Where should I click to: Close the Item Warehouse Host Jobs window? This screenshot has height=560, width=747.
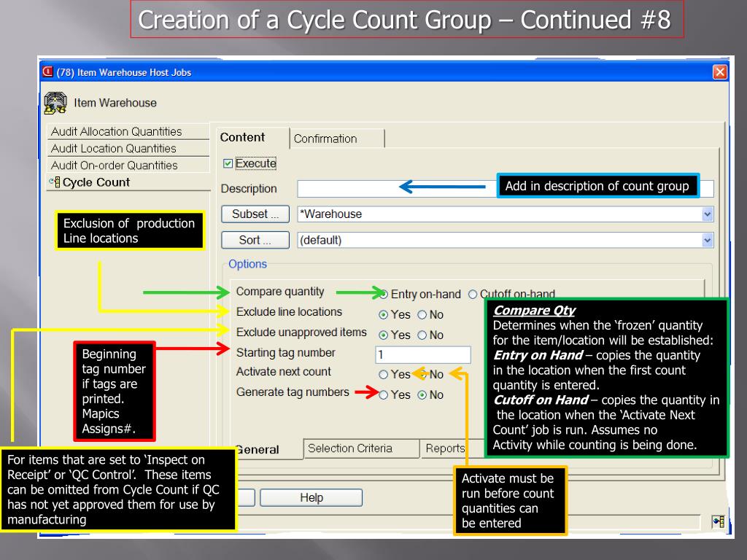coord(720,72)
